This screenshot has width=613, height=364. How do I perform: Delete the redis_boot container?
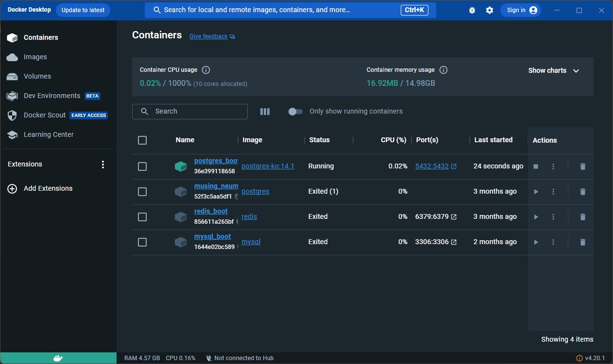(x=583, y=217)
